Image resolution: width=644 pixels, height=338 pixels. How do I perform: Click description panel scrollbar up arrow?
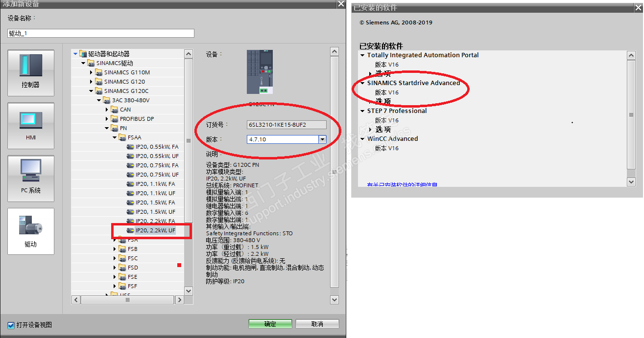[x=334, y=51]
